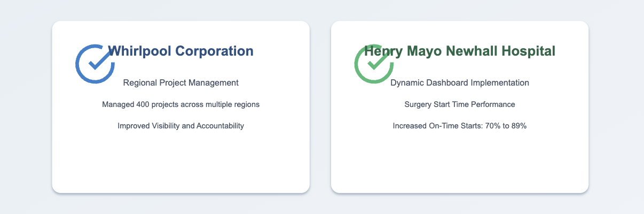This screenshot has width=644, height=214.
Task: Click the 'Increased On-Time Starts' statistic line
Action: (460, 126)
